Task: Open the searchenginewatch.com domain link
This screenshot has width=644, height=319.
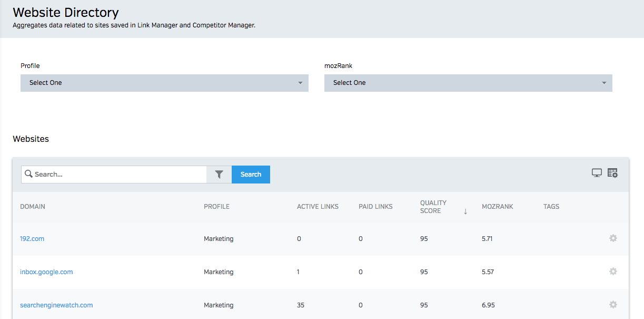Action: coord(56,305)
